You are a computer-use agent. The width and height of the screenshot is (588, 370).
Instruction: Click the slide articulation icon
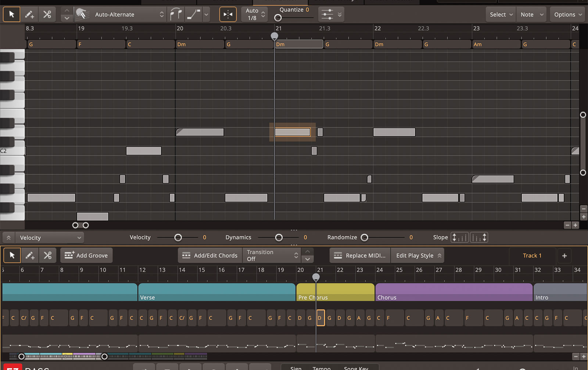click(x=193, y=14)
